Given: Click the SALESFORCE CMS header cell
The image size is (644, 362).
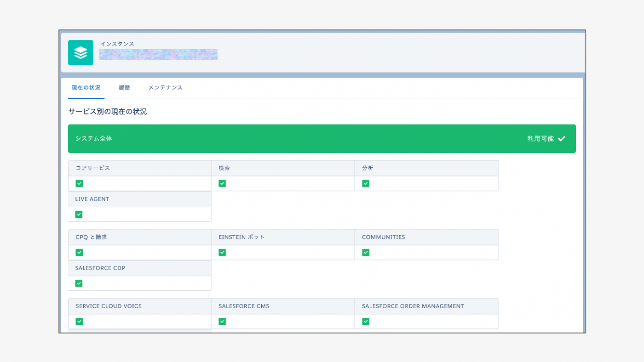Looking at the screenshot, I should 283,306.
